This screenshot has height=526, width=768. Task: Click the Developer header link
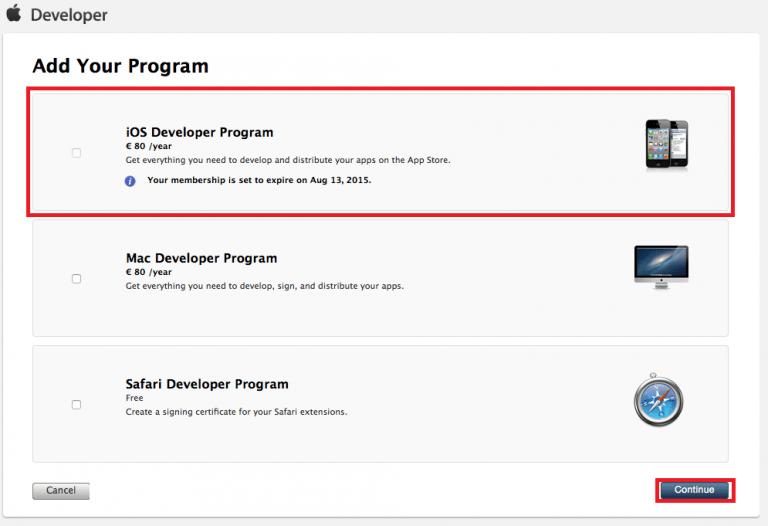(69, 15)
